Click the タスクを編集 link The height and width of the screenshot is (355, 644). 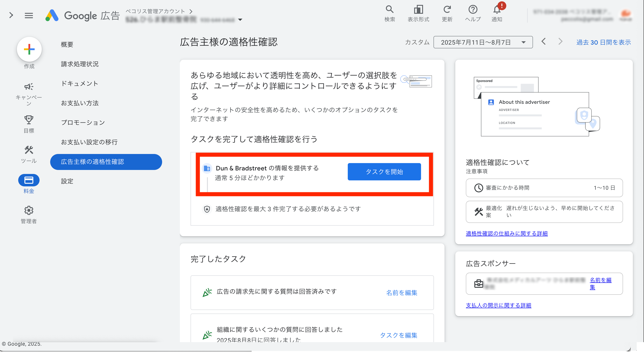click(x=398, y=335)
